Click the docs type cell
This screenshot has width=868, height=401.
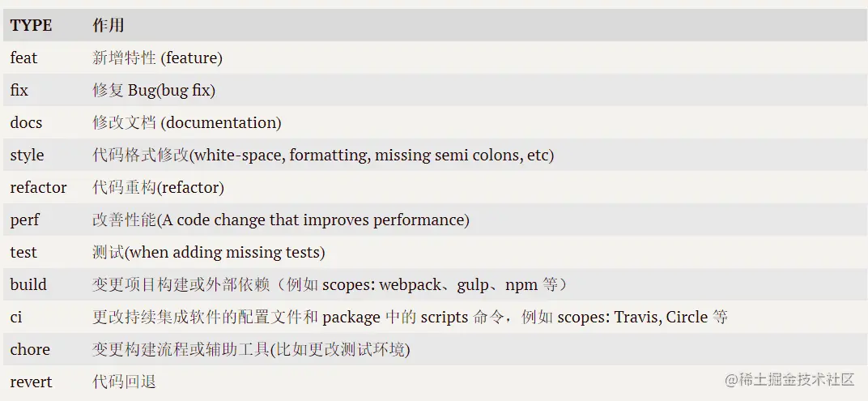(x=27, y=122)
